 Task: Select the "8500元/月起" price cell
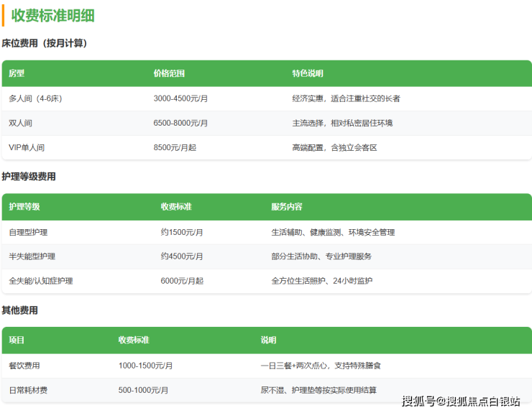(175, 147)
